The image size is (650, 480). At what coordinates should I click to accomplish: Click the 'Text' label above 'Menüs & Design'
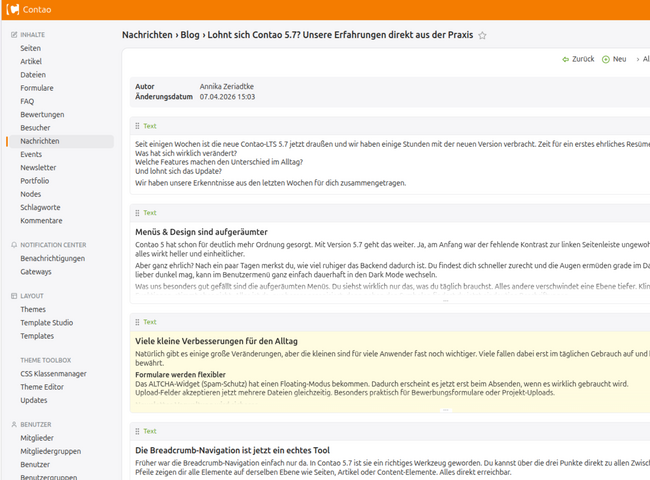(150, 213)
